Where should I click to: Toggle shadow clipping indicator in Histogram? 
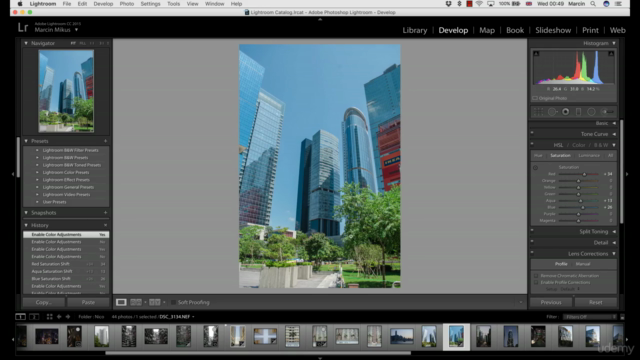tap(536, 53)
